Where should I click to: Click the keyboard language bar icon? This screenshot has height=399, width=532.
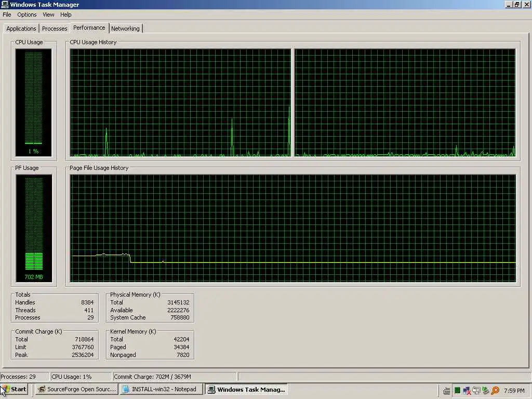tap(447, 391)
